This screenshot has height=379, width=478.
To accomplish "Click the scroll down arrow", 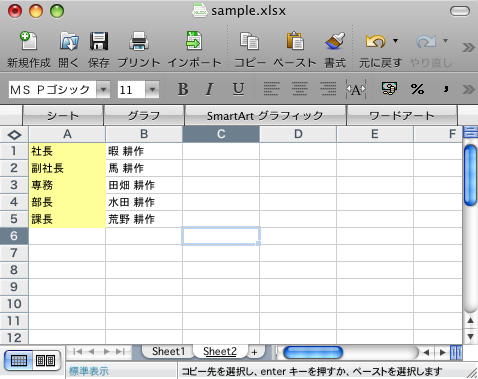I will pyautogui.click(x=470, y=336).
